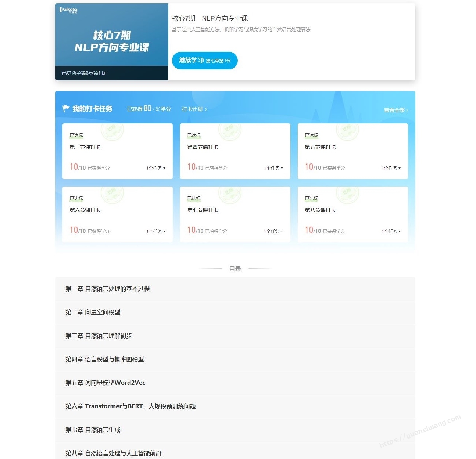Screen dimensions: 476x459
Task: Open the 打卡计划 link
Action: [194, 109]
